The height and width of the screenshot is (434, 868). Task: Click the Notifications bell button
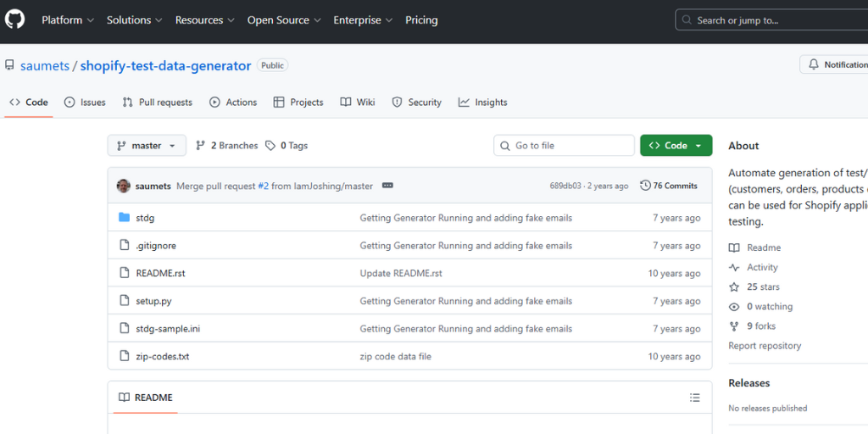[834, 64]
